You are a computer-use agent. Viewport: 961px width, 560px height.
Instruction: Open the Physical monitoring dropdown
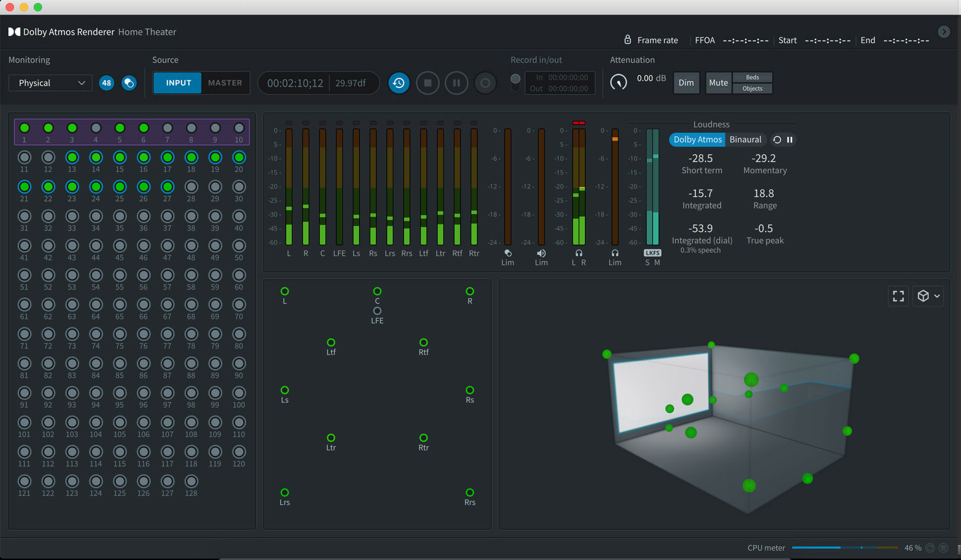point(50,83)
